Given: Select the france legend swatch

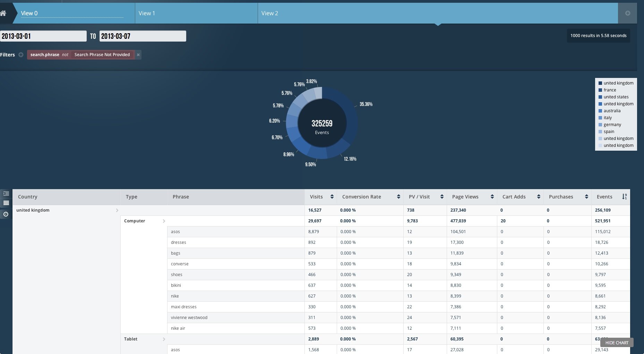Looking at the screenshot, I should tap(600, 90).
